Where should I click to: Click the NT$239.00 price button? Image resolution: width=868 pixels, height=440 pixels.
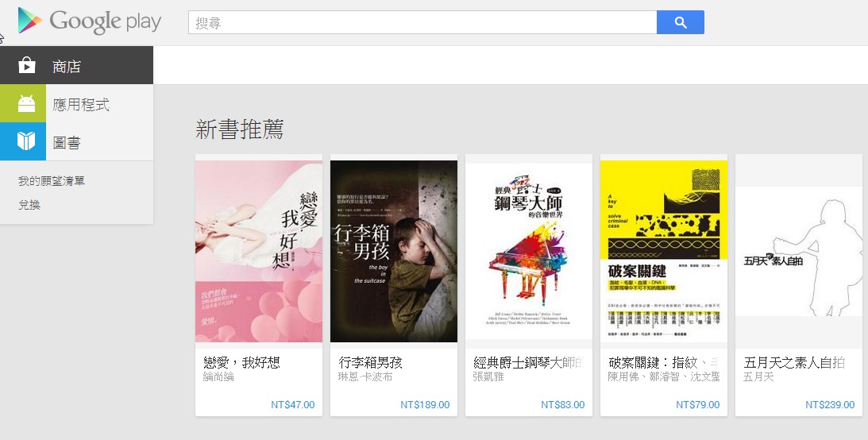pos(831,405)
